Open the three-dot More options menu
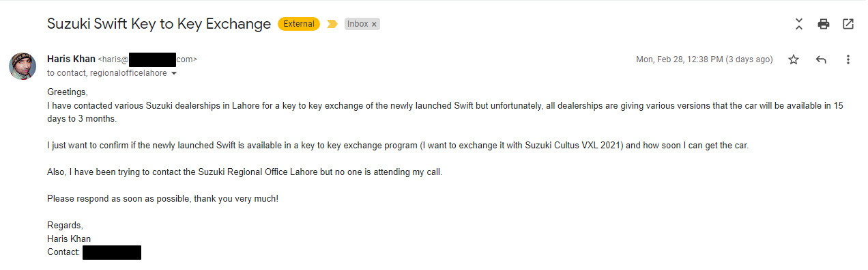868x270 pixels. click(x=848, y=59)
